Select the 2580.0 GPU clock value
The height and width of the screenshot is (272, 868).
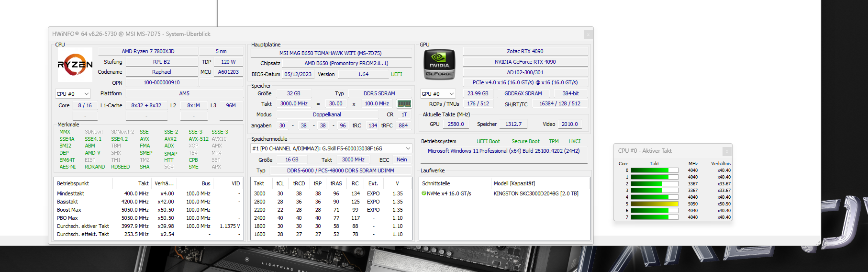click(456, 124)
